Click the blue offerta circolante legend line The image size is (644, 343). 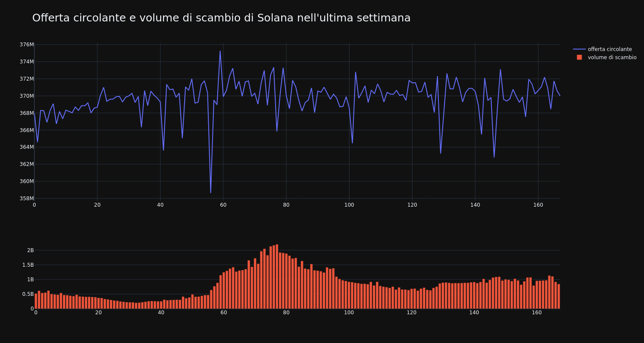(x=579, y=49)
